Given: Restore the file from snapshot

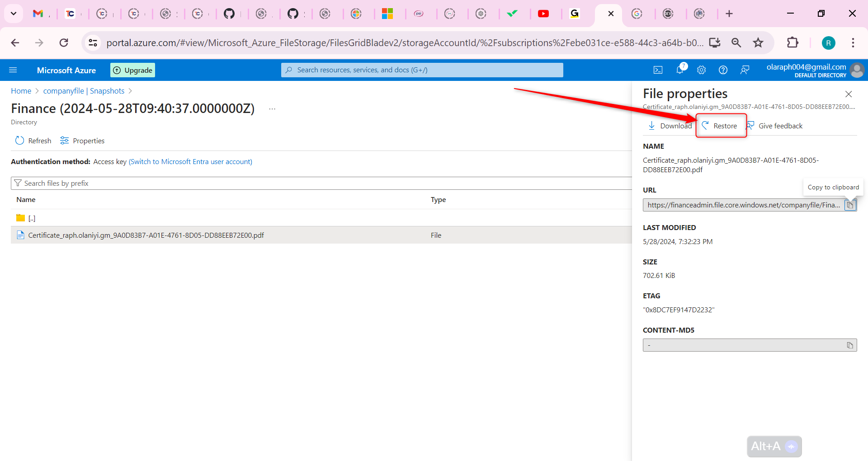Looking at the screenshot, I should tap(721, 126).
